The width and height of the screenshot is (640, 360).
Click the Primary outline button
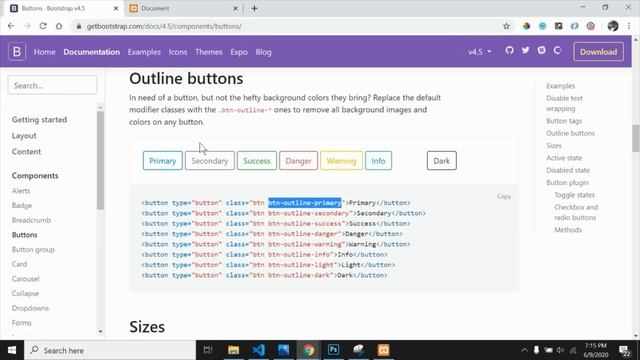click(x=162, y=161)
